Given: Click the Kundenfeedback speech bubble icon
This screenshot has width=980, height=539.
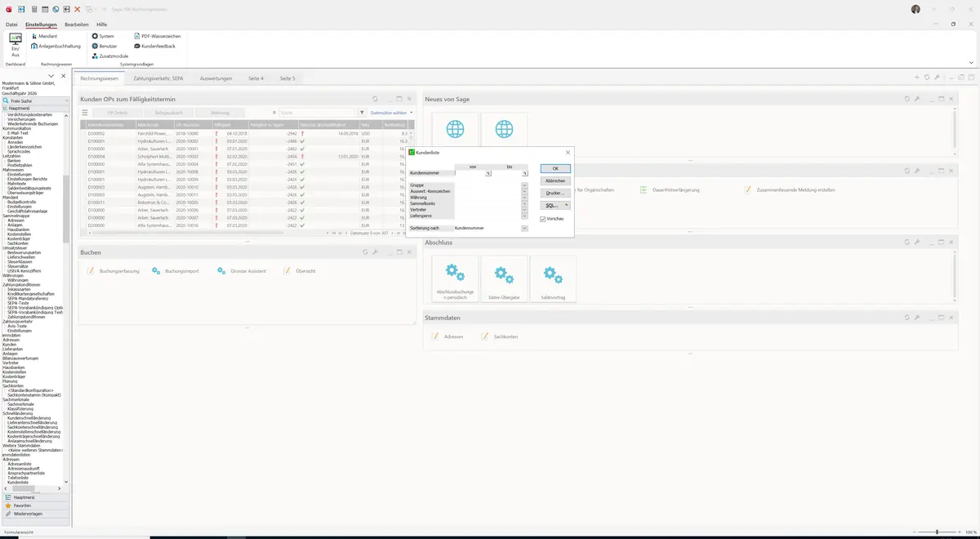Looking at the screenshot, I should [x=136, y=47].
